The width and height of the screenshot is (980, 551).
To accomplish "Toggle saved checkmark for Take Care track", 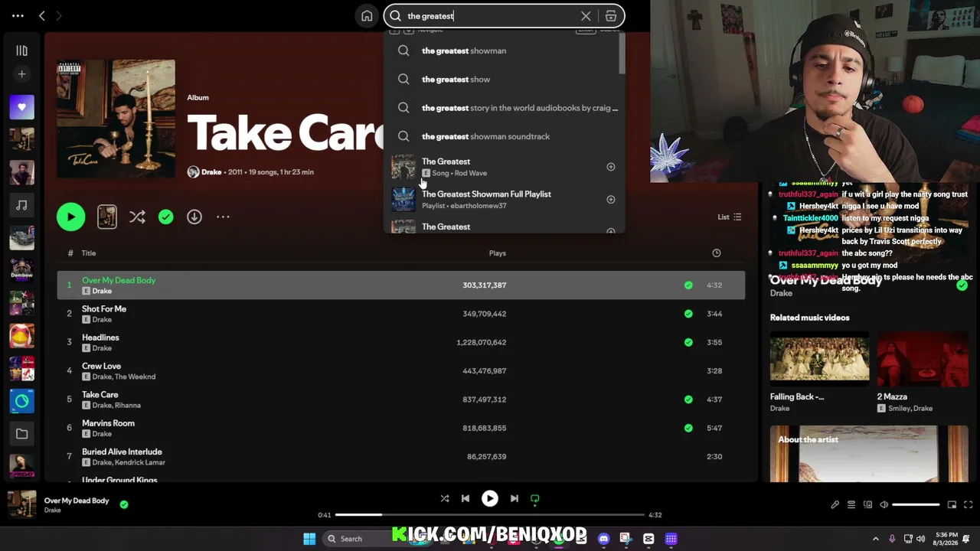I will coord(688,399).
